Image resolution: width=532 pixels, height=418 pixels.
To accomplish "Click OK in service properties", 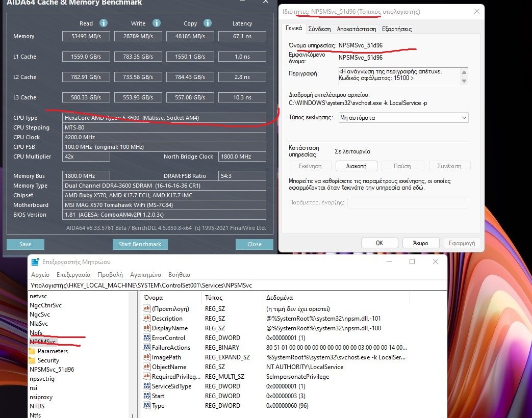I will (379, 243).
